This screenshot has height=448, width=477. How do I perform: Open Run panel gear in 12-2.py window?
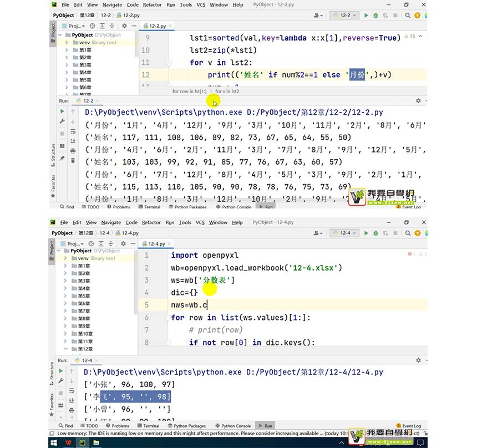click(418, 101)
